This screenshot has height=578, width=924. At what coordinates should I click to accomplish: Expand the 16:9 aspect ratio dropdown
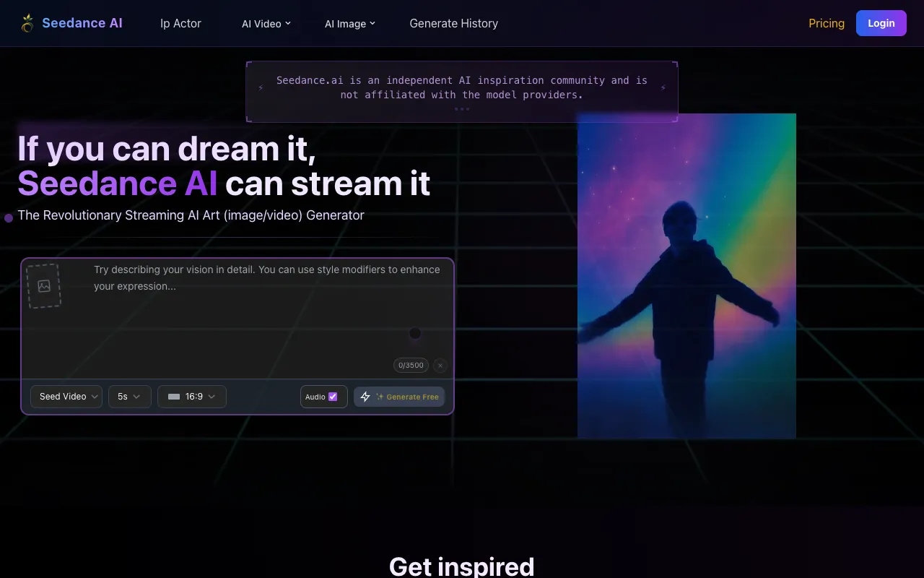pyautogui.click(x=192, y=396)
